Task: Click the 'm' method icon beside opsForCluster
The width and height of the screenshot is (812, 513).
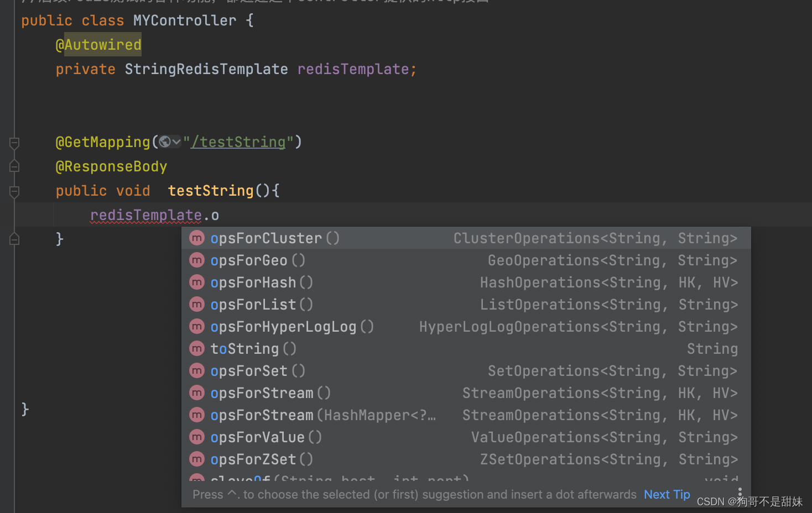Action: pos(197,238)
